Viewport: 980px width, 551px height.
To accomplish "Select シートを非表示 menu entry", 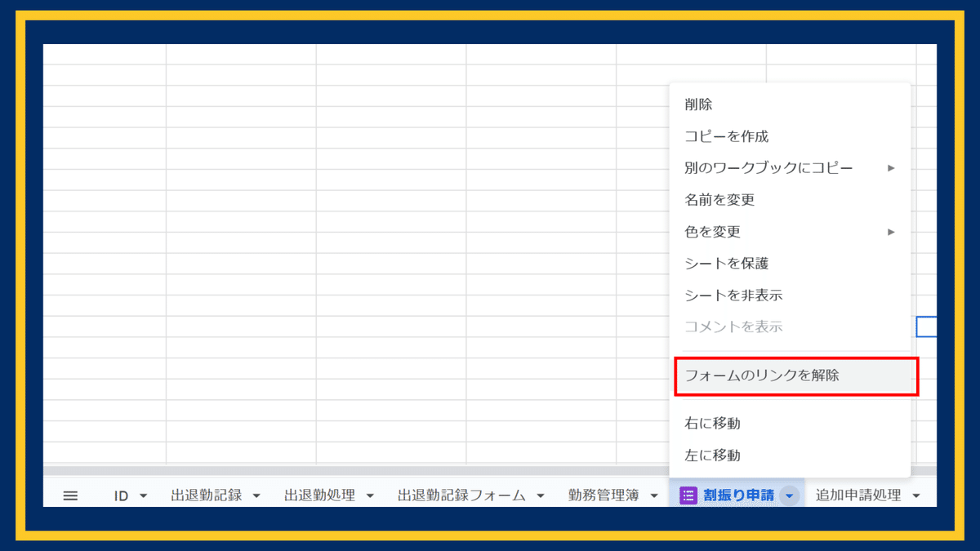I will tap(790, 295).
